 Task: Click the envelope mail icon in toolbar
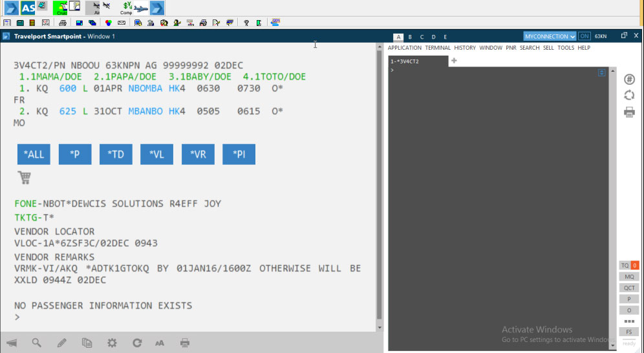pyautogui.click(x=122, y=23)
